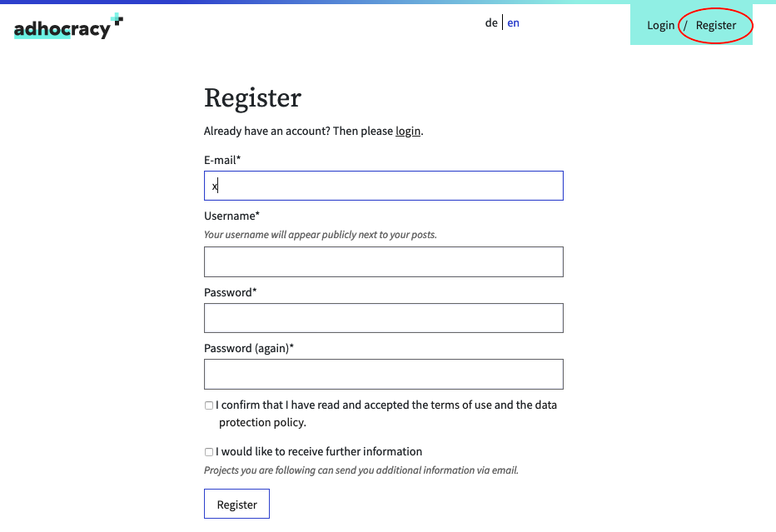This screenshot has width=776, height=532.
Task: Focus the E-mail input field
Action: pos(383,186)
